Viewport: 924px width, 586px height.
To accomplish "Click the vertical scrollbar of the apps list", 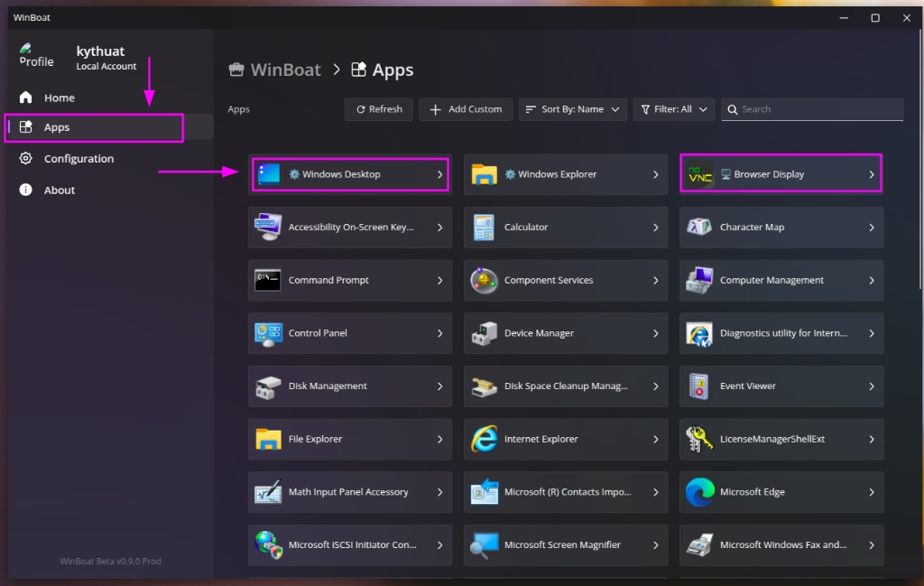I will click(919, 159).
